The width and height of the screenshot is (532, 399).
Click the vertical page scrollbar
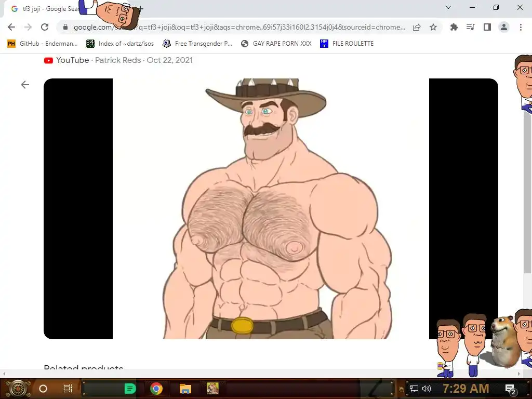(528, 190)
